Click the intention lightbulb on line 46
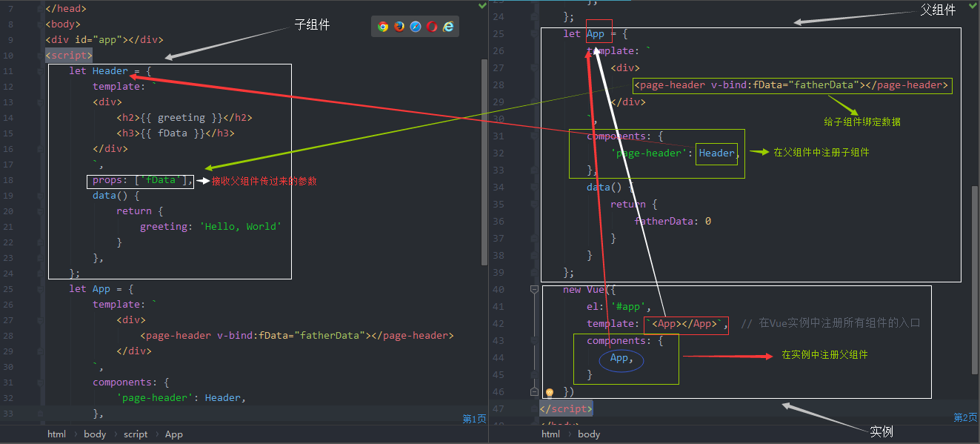 click(550, 392)
